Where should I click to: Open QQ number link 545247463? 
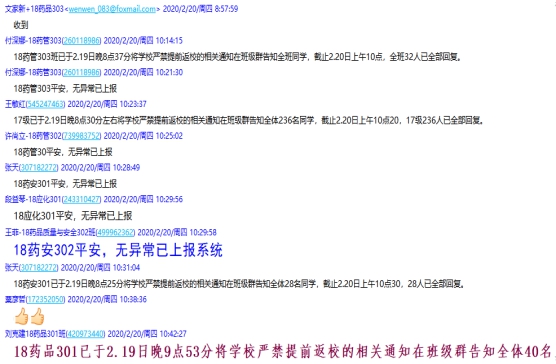pyautogui.click(x=46, y=104)
